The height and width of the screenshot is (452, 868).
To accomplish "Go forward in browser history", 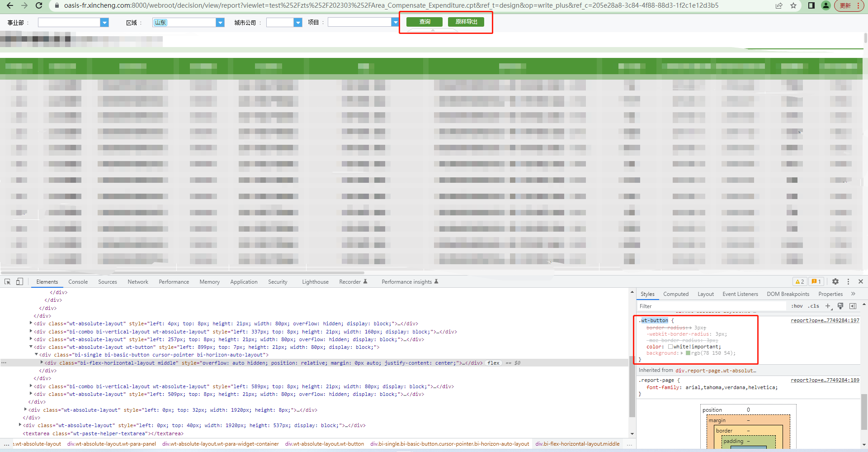I will coord(24,5).
